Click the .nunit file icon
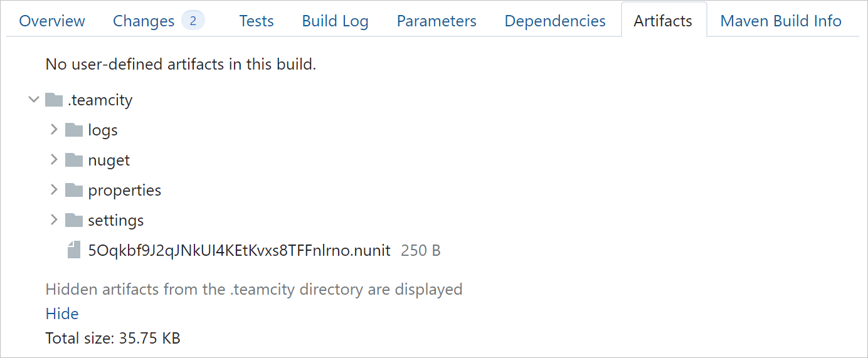868x358 pixels. (x=74, y=251)
